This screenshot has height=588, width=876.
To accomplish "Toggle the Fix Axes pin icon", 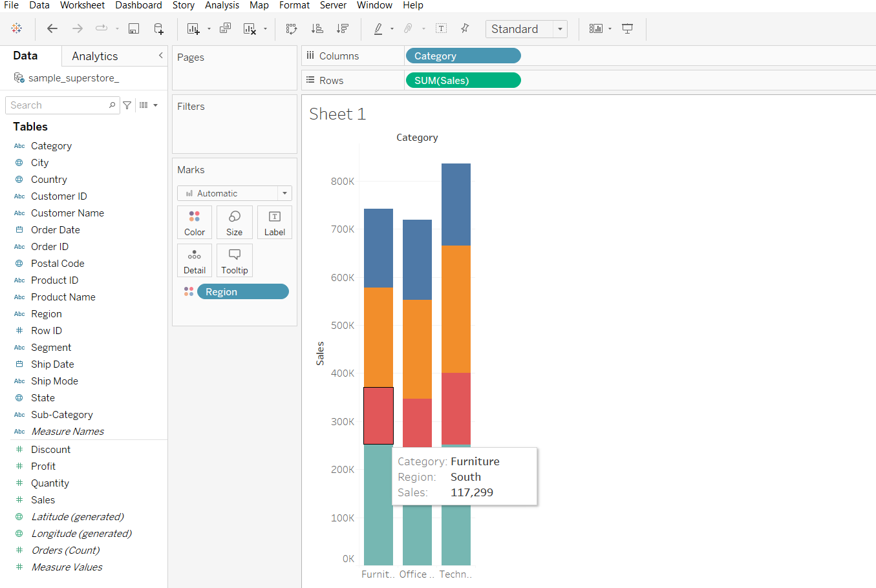I will click(465, 28).
